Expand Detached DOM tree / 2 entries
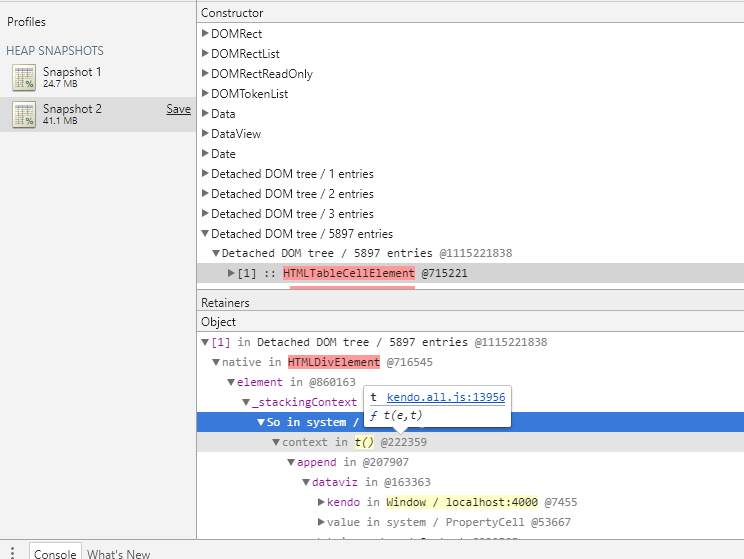The height and width of the screenshot is (559, 744). point(205,193)
